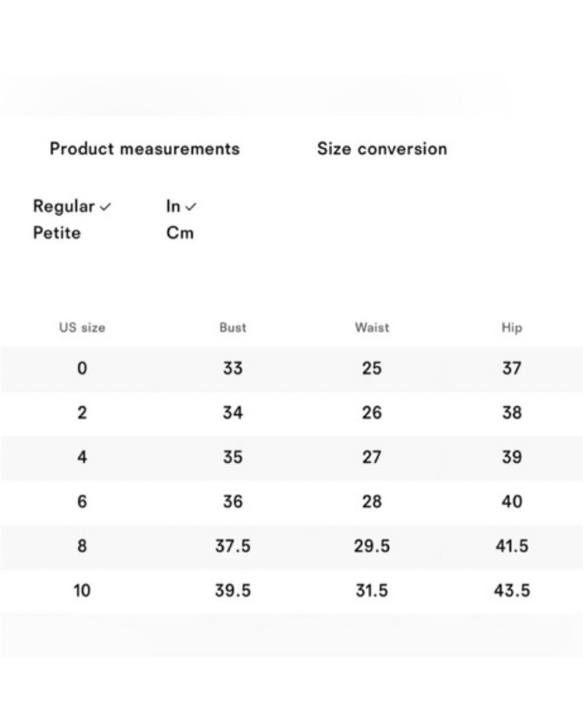Screen dimensions: 583x728
Task: Select the Petite fit option
Action: 56,233
